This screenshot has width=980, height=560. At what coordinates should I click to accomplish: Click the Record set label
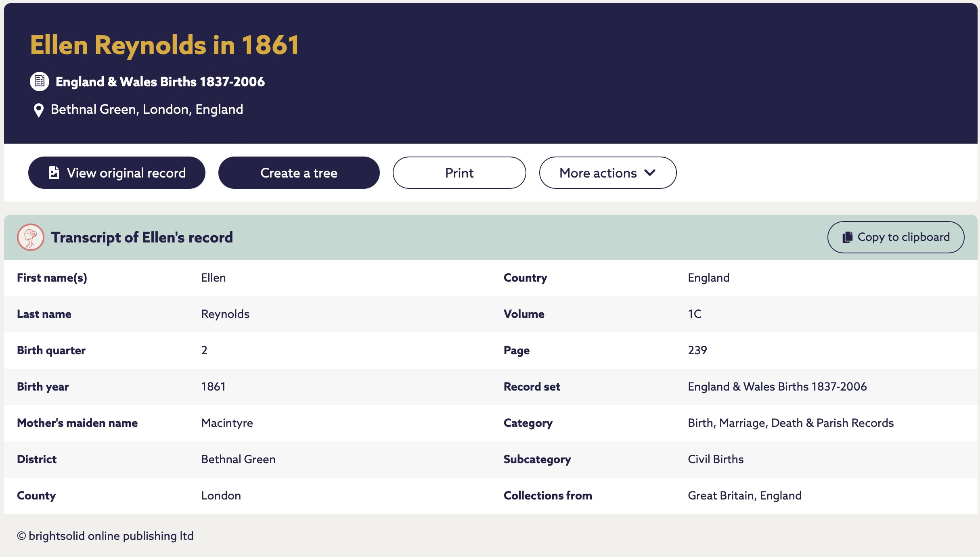[x=532, y=387]
